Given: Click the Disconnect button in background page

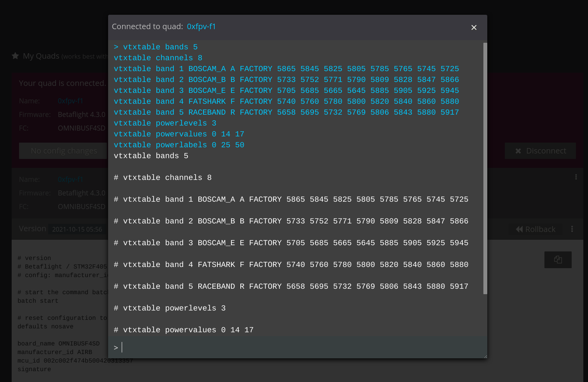Looking at the screenshot, I should coord(540,151).
